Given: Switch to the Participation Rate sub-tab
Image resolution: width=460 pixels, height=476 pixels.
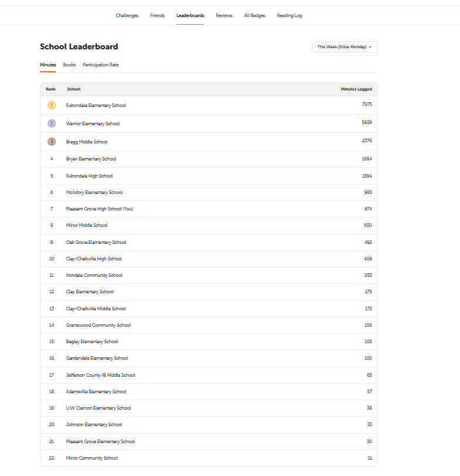Looking at the screenshot, I should (x=100, y=65).
